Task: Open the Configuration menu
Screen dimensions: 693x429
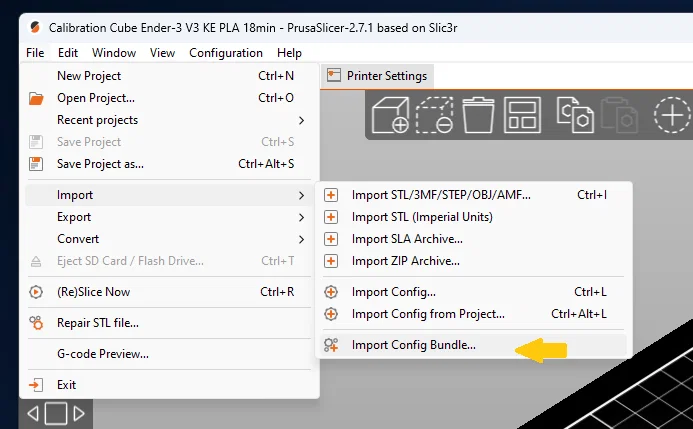Action: pos(226,53)
